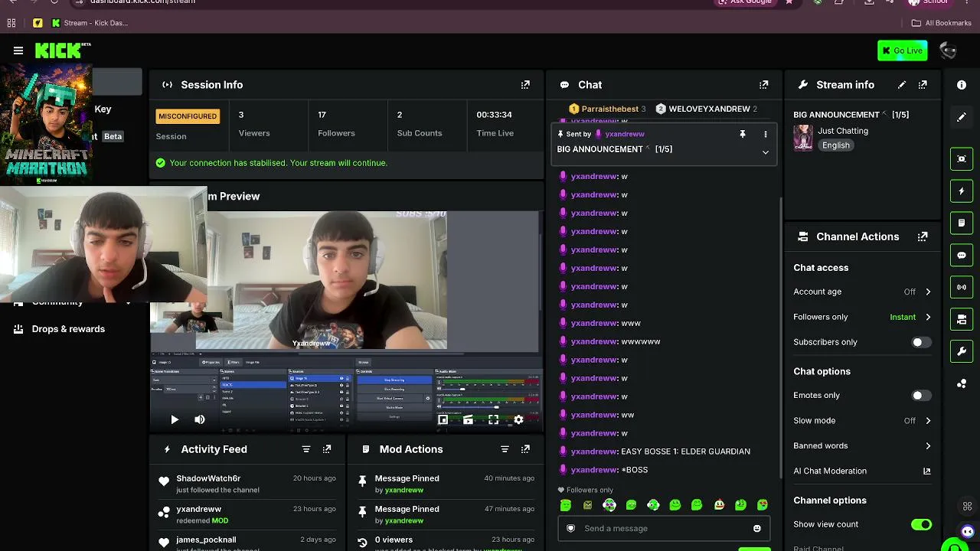Pop out the Mod Actions panel
980x551 pixels.
(525, 449)
